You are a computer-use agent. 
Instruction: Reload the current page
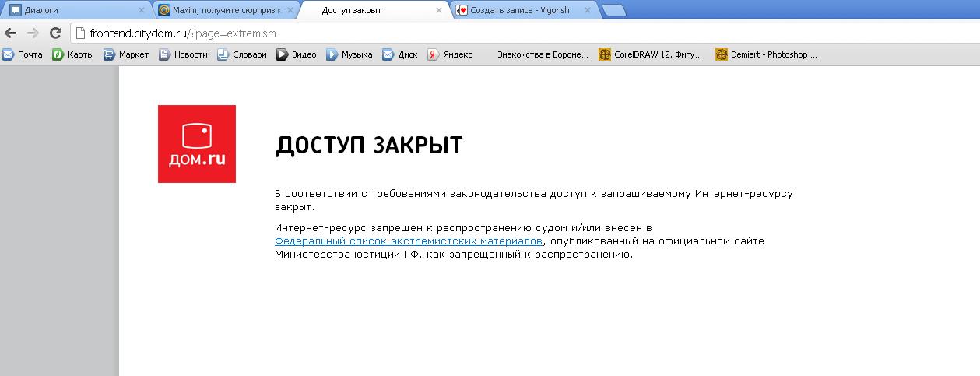55,33
